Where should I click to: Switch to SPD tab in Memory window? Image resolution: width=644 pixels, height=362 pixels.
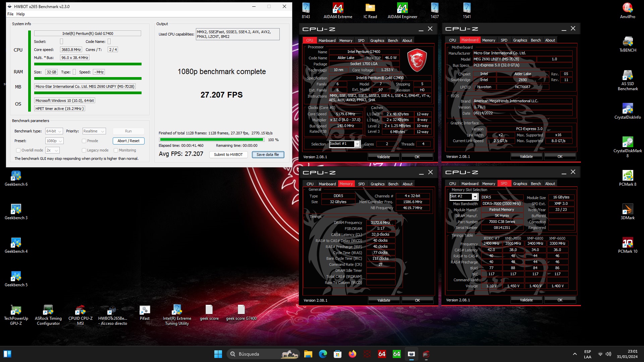(x=361, y=184)
